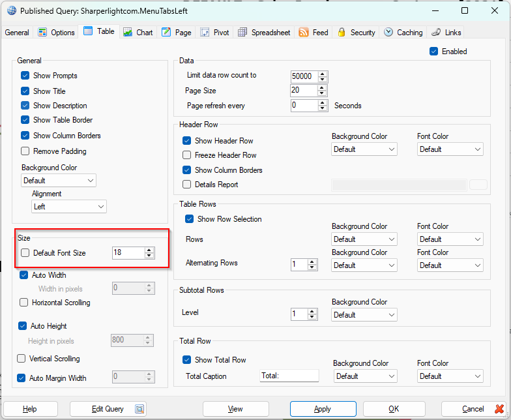This screenshot has width=511, height=420.
Task: Open the General tab
Action: (17, 33)
